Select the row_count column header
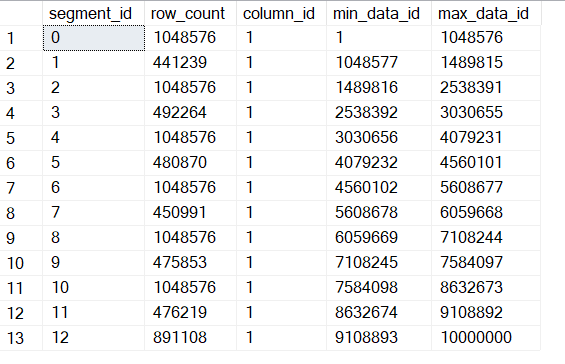The height and width of the screenshot is (364, 565). [191, 13]
